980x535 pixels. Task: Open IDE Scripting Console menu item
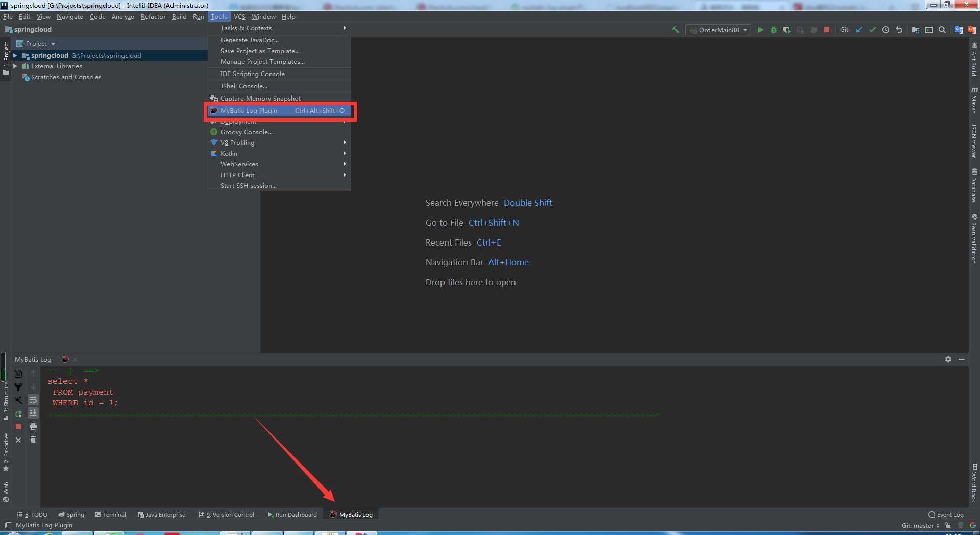[x=279, y=74]
